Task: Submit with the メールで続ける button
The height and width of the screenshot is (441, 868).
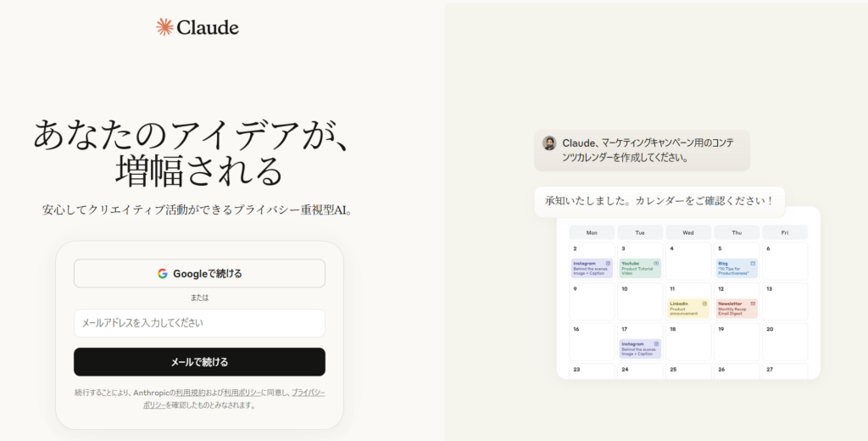Action: click(x=199, y=362)
